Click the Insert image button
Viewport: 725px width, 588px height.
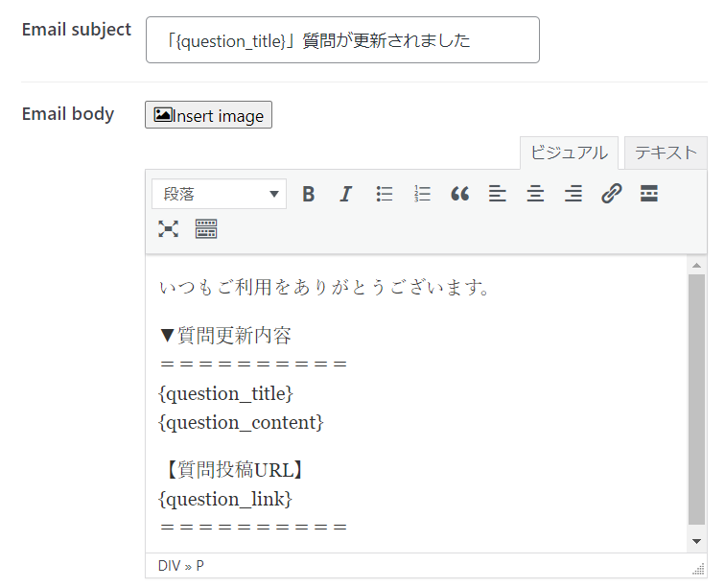(208, 115)
